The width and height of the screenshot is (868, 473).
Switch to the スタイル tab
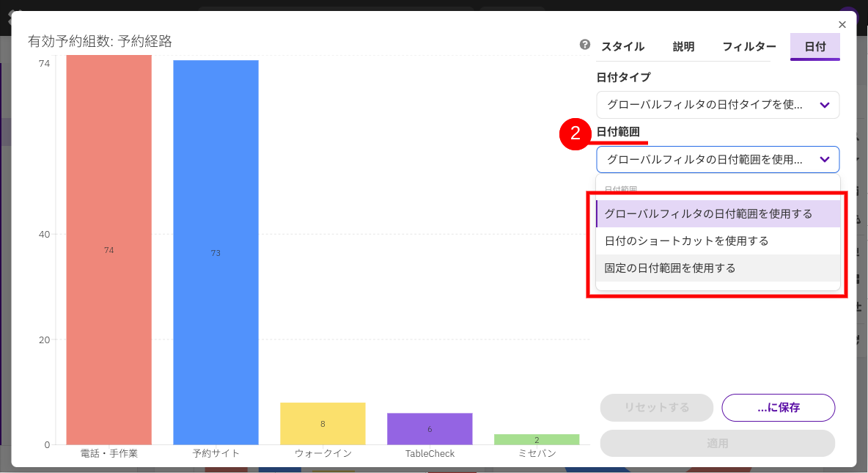click(622, 47)
